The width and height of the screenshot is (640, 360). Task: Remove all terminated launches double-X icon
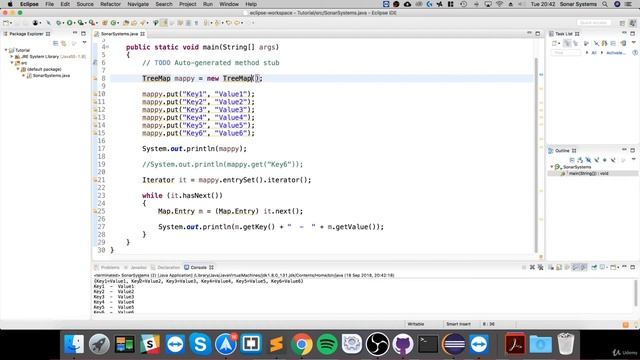tap(540, 267)
